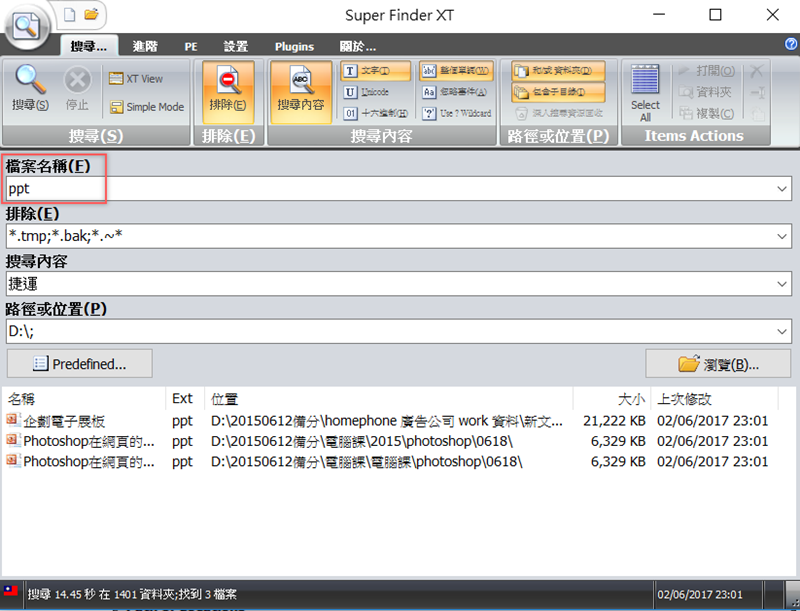Image resolution: width=800 pixels, height=611 pixels.
Task: Click the open folder icon in title bar
Action: (91, 14)
